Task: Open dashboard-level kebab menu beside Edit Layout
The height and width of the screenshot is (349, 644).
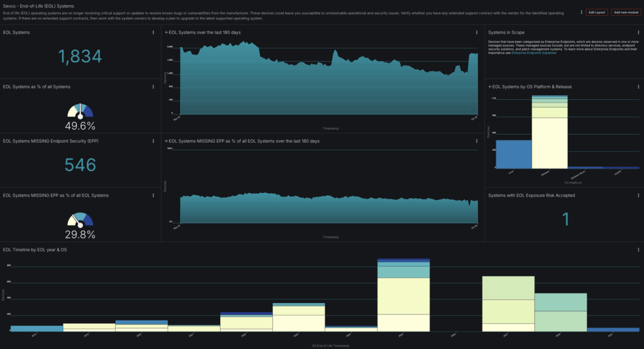Action: (580, 13)
